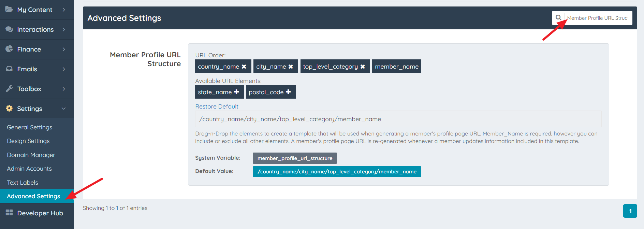Click the Restore Default link
This screenshot has width=644, height=229.
pyautogui.click(x=217, y=106)
